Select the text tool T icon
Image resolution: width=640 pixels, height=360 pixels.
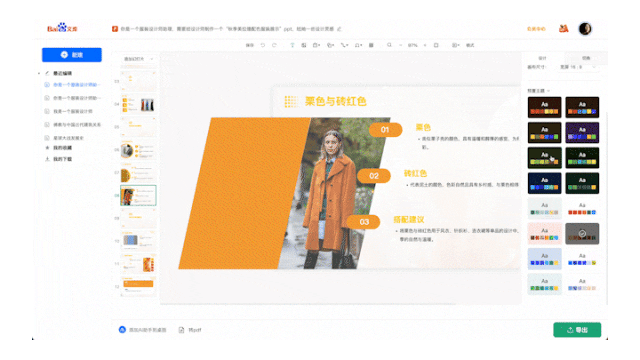tap(292, 45)
